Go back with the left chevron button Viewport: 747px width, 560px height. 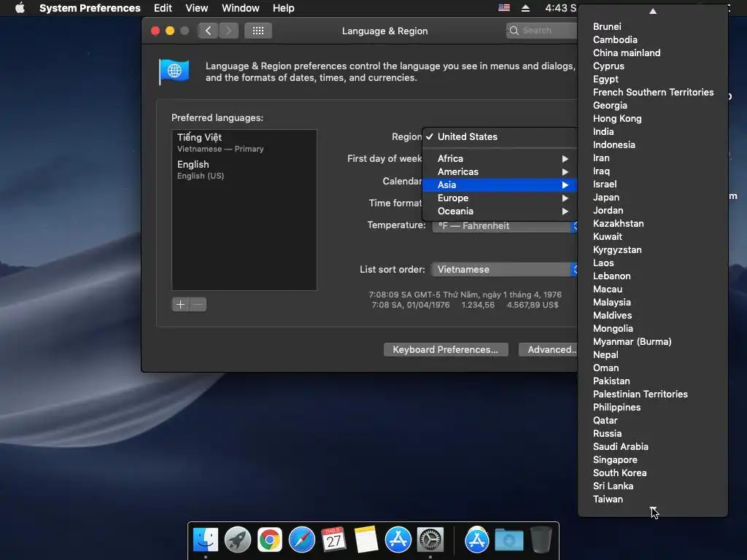click(208, 31)
